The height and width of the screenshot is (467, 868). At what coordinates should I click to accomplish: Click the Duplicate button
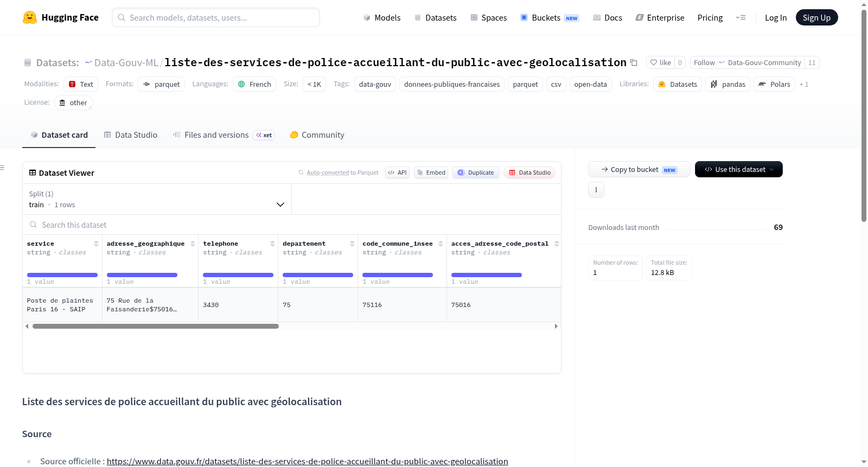coord(475,172)
